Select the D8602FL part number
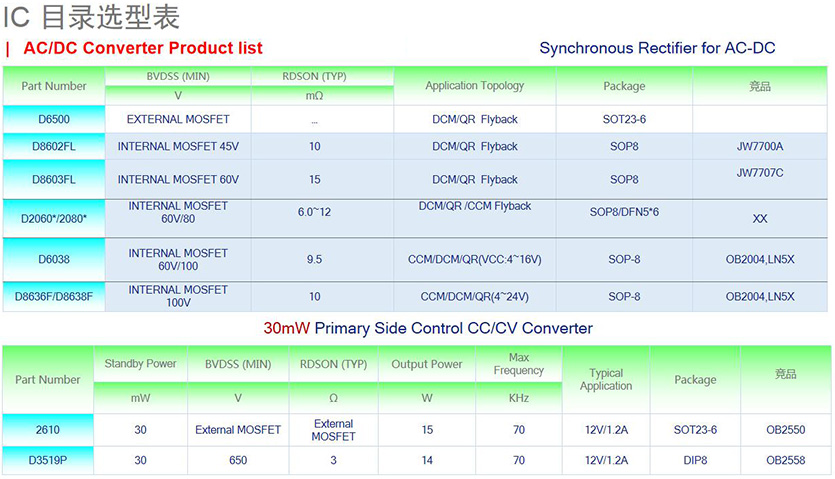This screenshot has width=835, height=479. click(x=53, y=146)
